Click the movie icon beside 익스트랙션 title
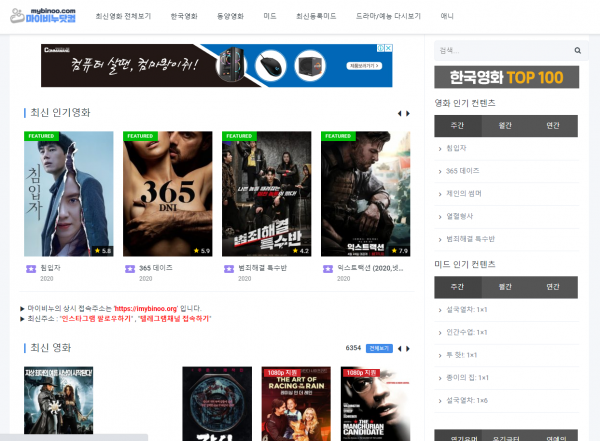Screen dimensions: 600x441 (328, 269)
